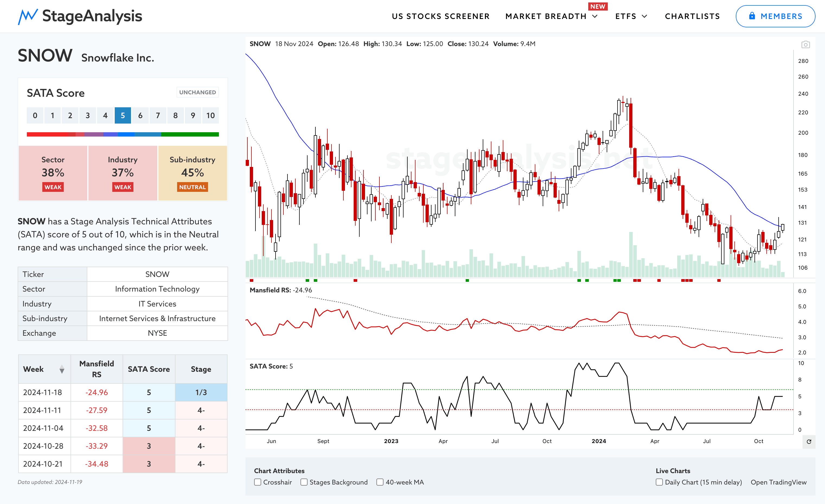
Task: Click the 2024-10-28 week cell
Action: 44,446
